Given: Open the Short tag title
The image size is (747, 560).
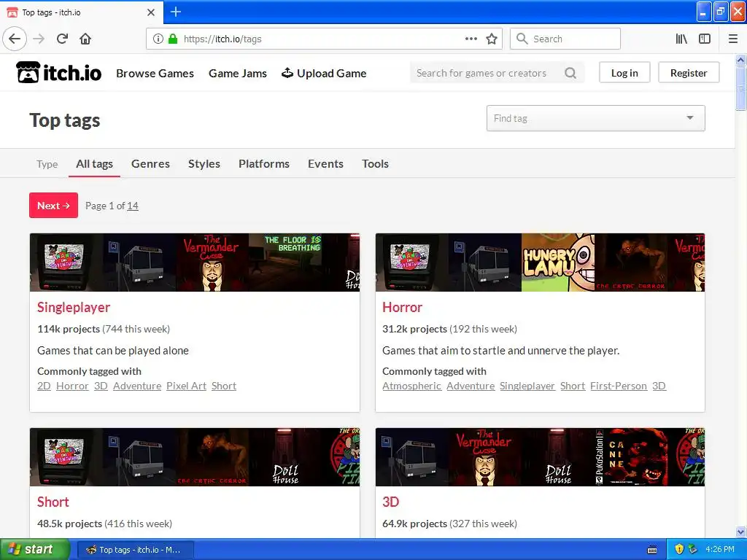Looking at the screenshot, I should [x=53, y=502].
